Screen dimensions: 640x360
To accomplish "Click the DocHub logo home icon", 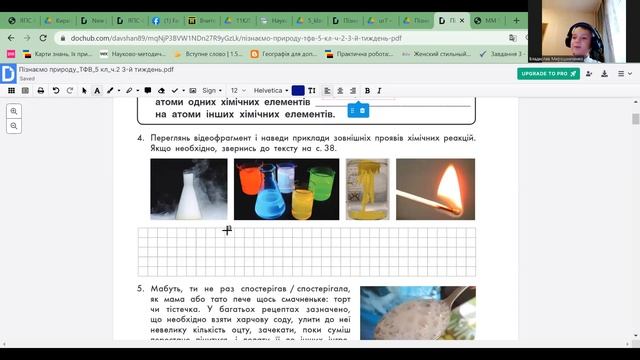I will [8, 74].
